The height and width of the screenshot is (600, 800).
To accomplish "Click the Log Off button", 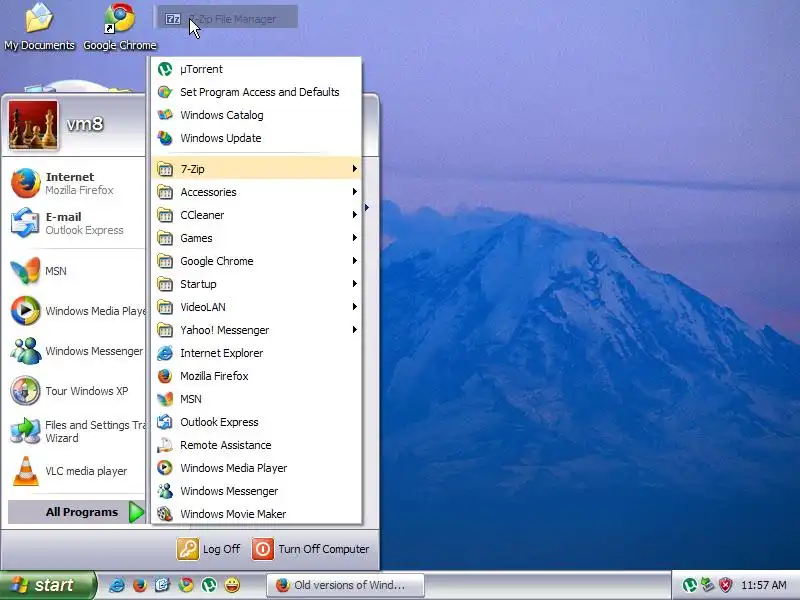I will tap(208, 549).
